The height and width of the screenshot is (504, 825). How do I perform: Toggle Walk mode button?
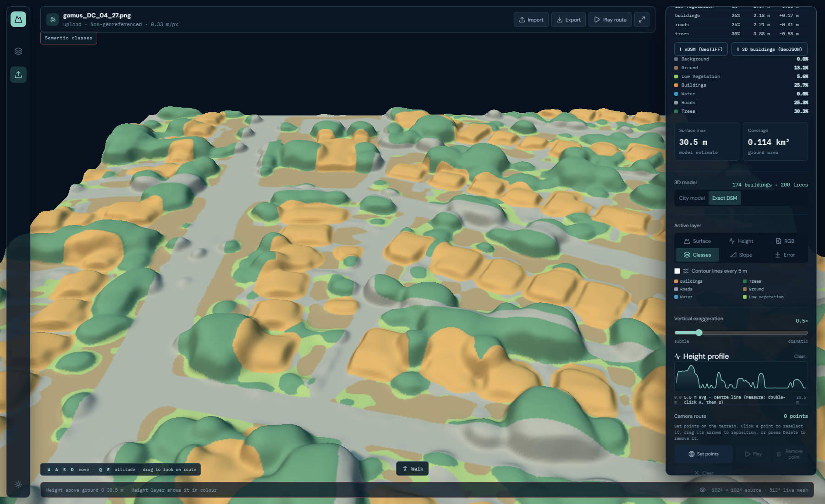[412, 469]
